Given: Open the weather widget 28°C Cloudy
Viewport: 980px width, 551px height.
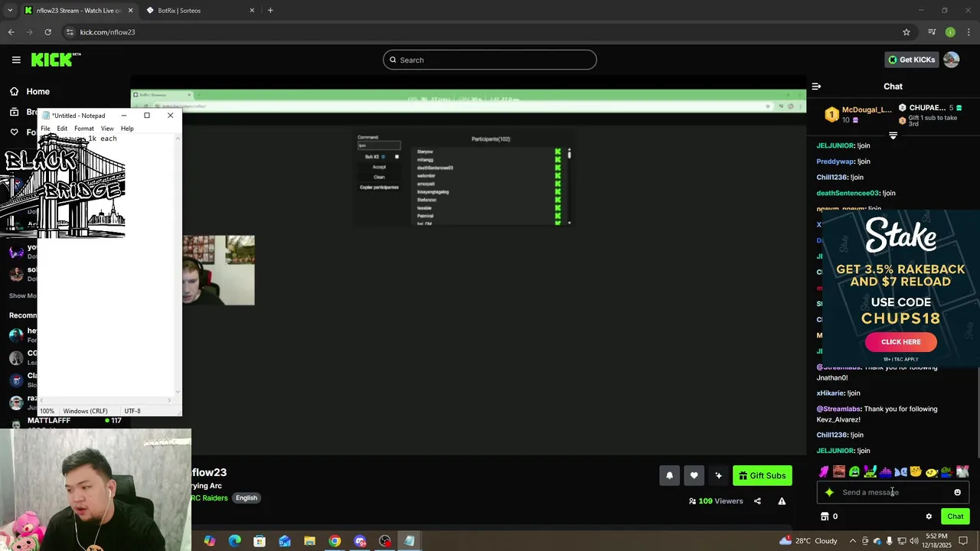Looking at the screenshot, I should 808,541.
